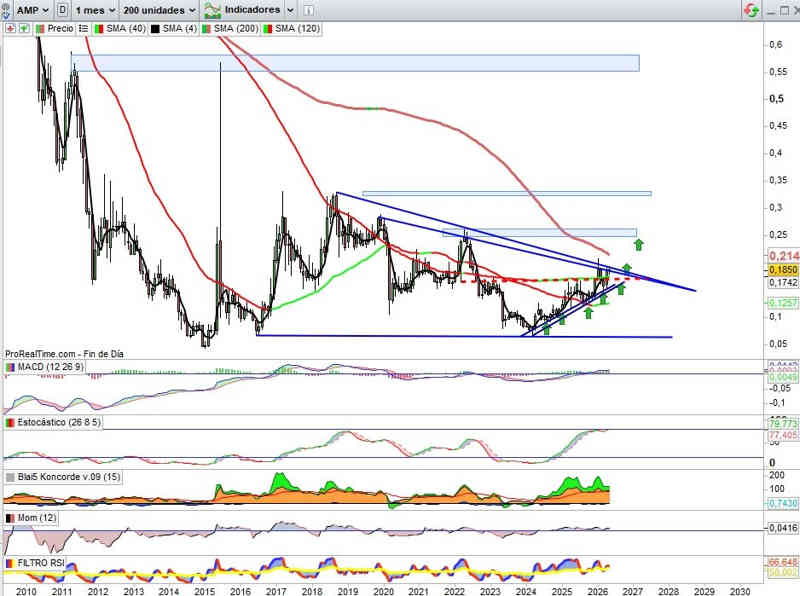The height and width of the screenshot is (596, 800).
Task: Click the SMA (120) color swatch
Action: tap(267, 29)
